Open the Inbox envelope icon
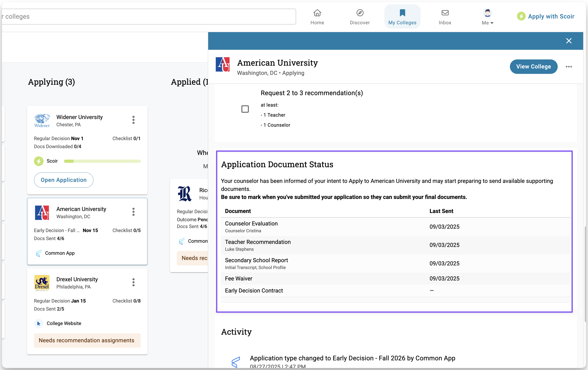 pos(445,13)
